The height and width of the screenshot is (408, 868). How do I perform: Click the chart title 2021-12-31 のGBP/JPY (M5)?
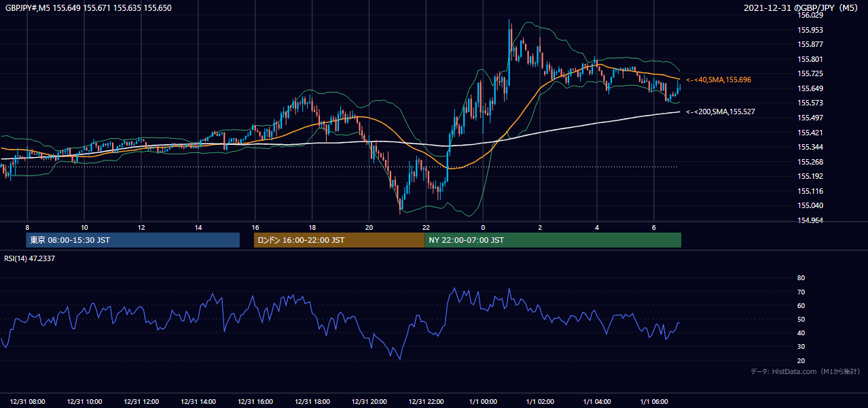[802, 8]
